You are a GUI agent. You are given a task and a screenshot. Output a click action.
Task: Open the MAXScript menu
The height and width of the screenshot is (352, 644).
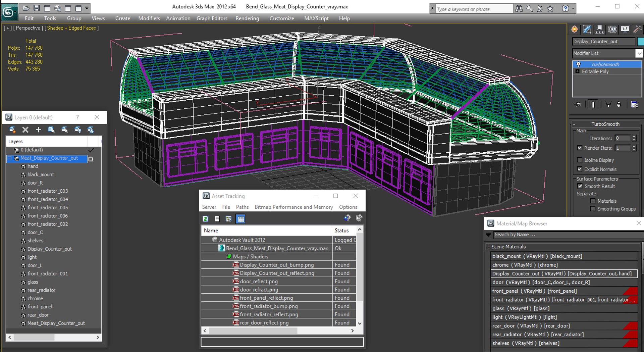coord(316,18)
